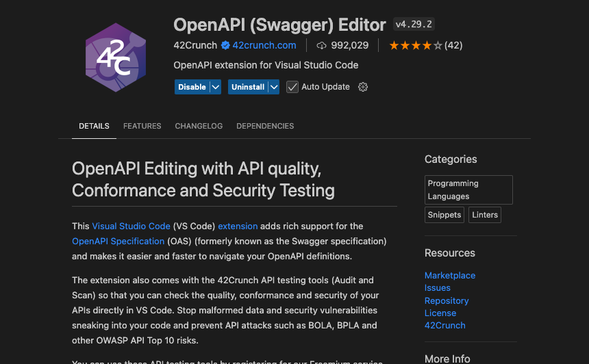Viewport: 589px width, 364px height.
Task: Switch to the DETAILS tab
Action: click(x=94, y=126)
